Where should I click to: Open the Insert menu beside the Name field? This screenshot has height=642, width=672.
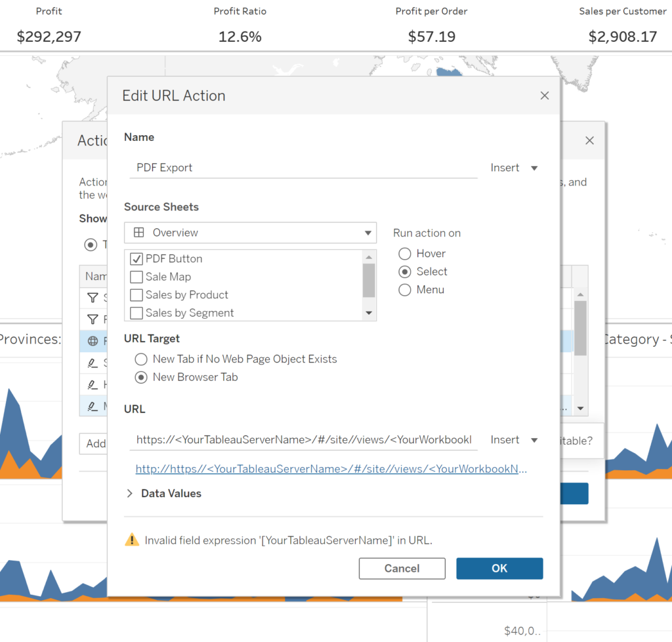coord(514,167)
